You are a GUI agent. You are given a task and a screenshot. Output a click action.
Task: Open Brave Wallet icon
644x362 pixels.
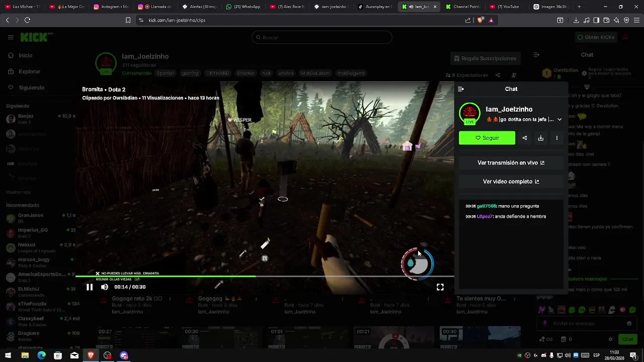[606, 20]
